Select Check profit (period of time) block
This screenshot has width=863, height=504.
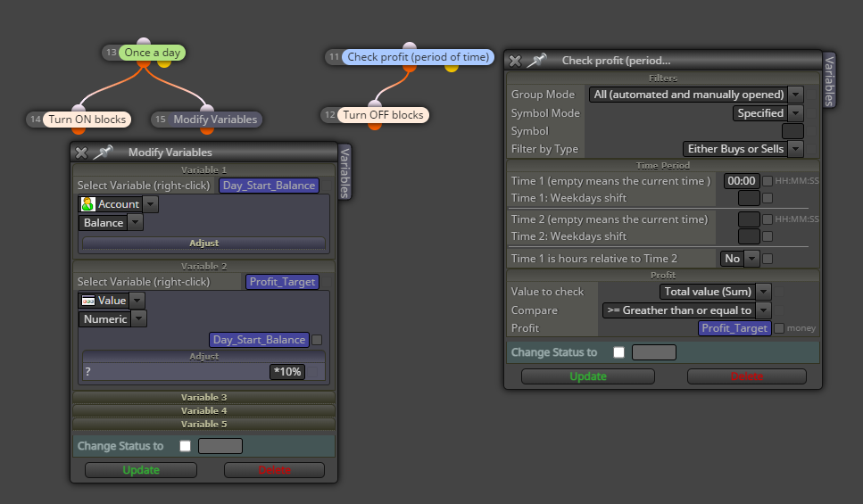418,57
